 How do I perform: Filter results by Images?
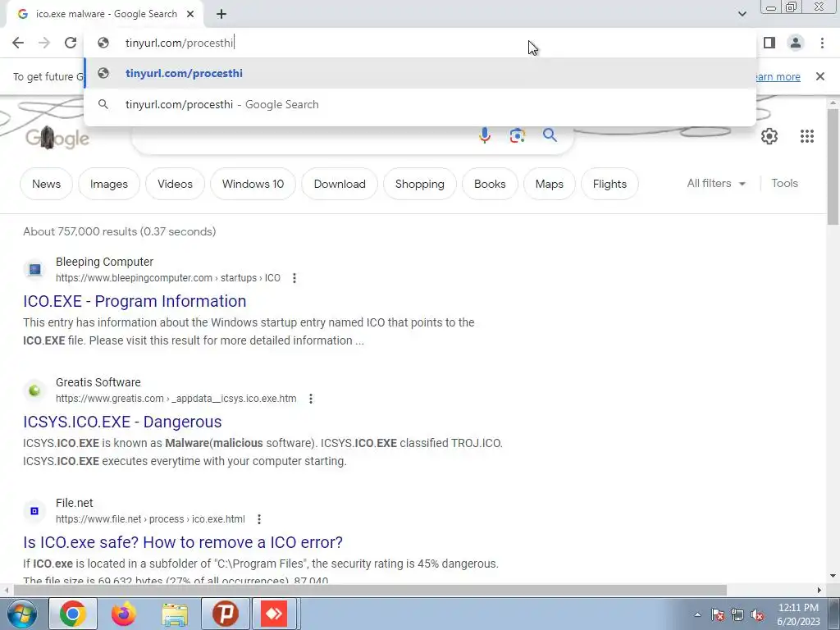click(x=109, y=184)
